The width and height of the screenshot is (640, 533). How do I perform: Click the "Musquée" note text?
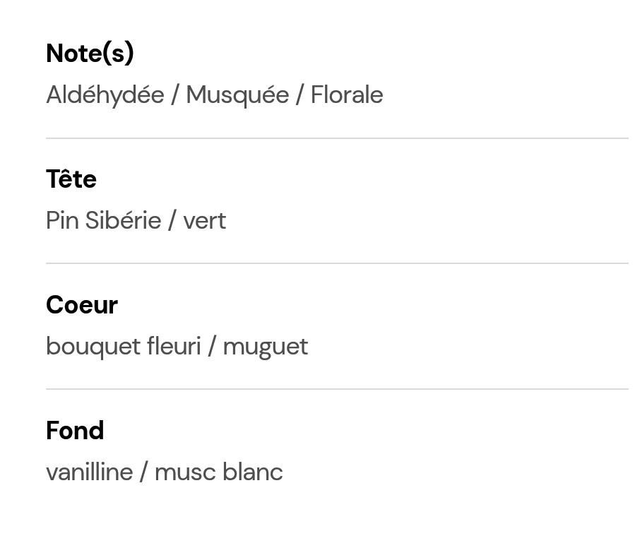coord(237,95)
